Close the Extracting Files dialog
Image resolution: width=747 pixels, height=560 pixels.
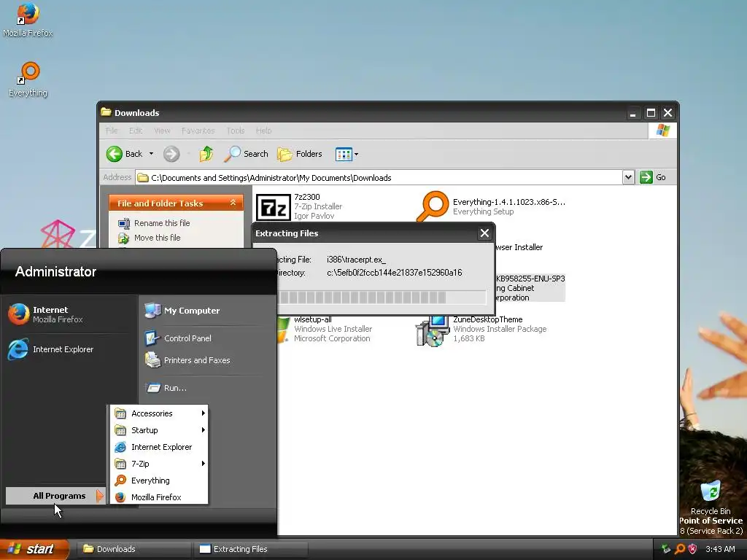(484, 233)
